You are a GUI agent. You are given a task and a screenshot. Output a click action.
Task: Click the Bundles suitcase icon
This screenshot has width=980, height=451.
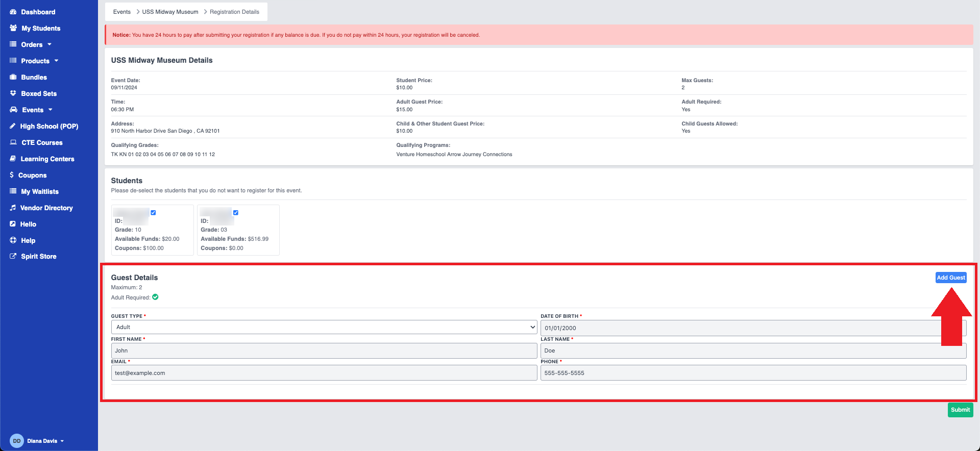(13, 77)
